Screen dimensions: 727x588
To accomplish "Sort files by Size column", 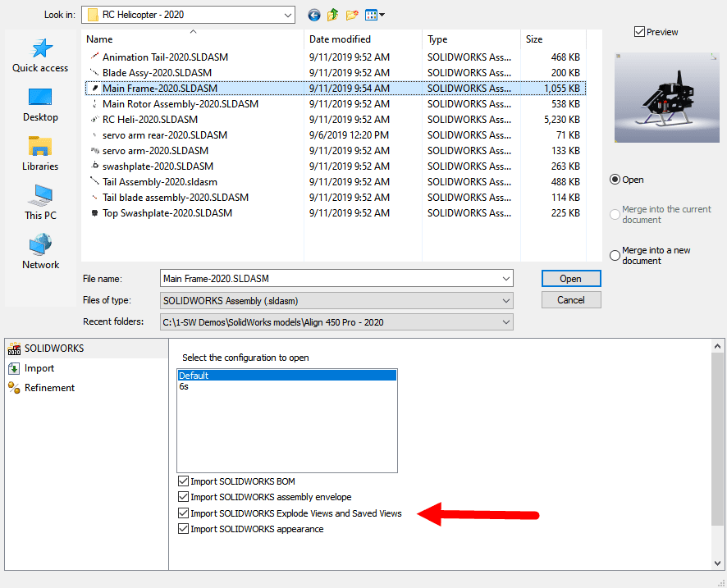I will 554,39.
